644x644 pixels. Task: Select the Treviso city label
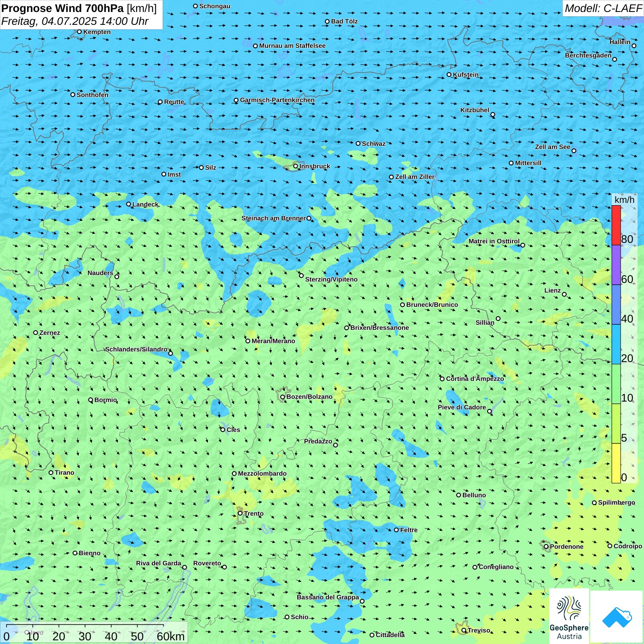[x=479, y=631]
